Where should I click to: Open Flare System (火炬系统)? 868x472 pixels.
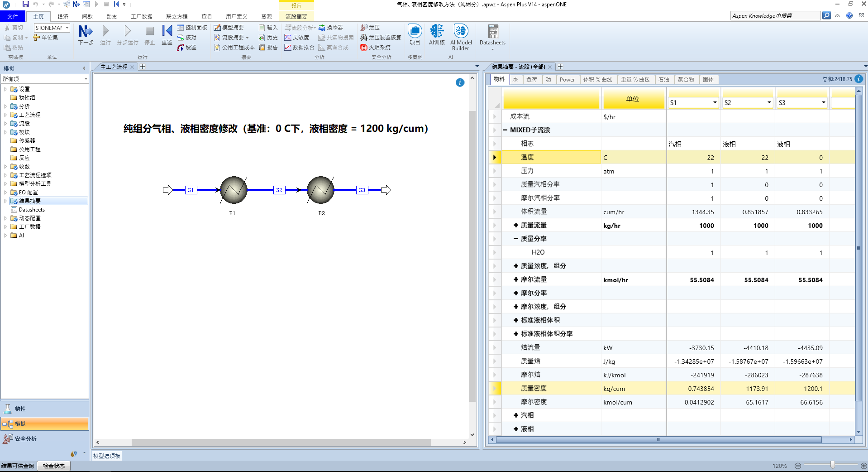click(376, 48)
